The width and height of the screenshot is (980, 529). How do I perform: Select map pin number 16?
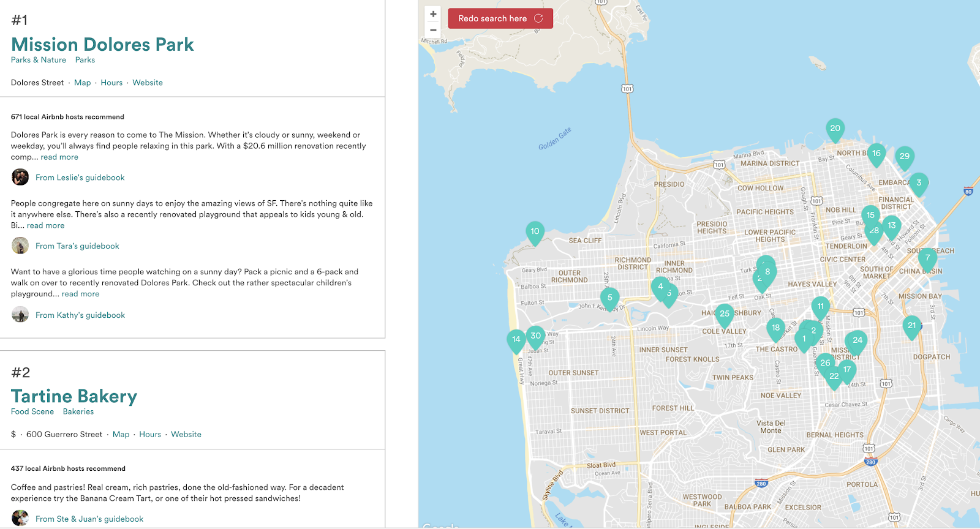pos(876,156)
